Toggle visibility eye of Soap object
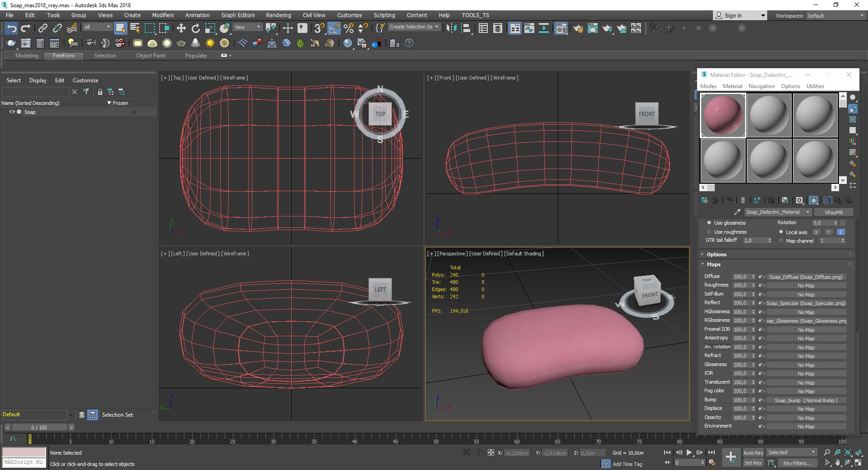 click(12, 112)
